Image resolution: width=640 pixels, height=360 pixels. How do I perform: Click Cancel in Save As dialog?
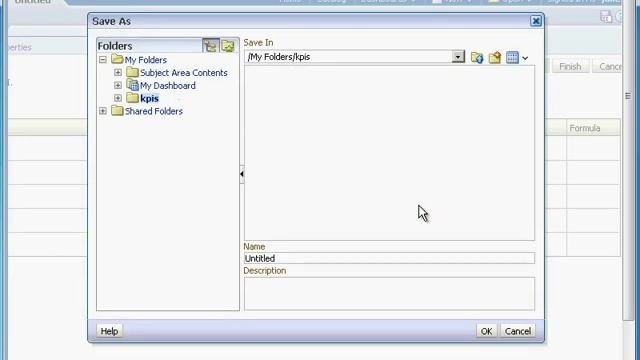pos(518,331)
